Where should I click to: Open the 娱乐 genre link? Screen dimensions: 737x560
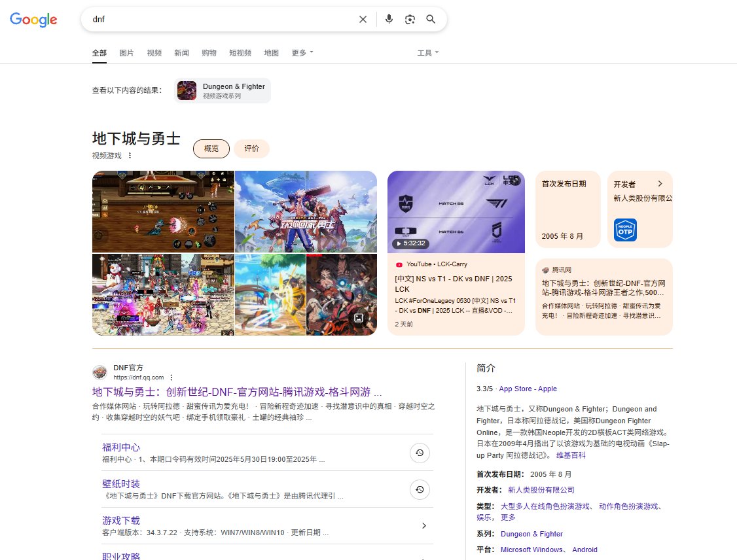tap(484, 517)
